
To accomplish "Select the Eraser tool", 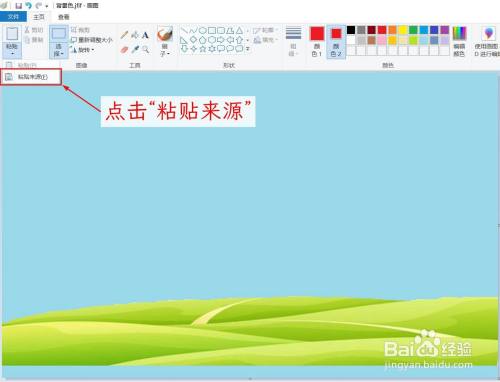I will tap(124, 50).
